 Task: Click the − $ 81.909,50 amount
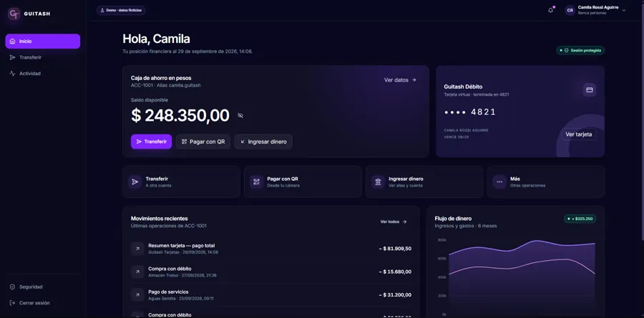click(395, 249)
